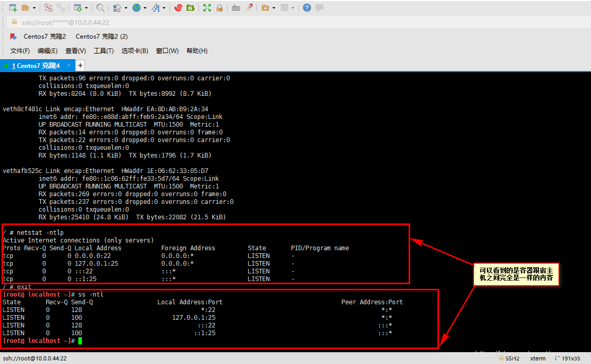Image resolution: width=591 pixels, height=364 pixels.
Task: Click the ss -ntl command text
Action: 91,294
